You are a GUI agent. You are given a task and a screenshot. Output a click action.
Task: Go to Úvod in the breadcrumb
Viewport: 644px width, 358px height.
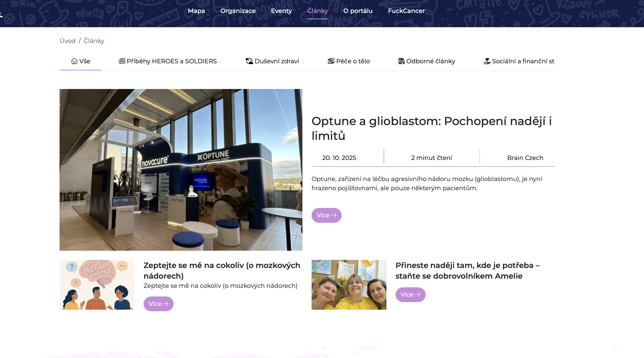[67, 41]
